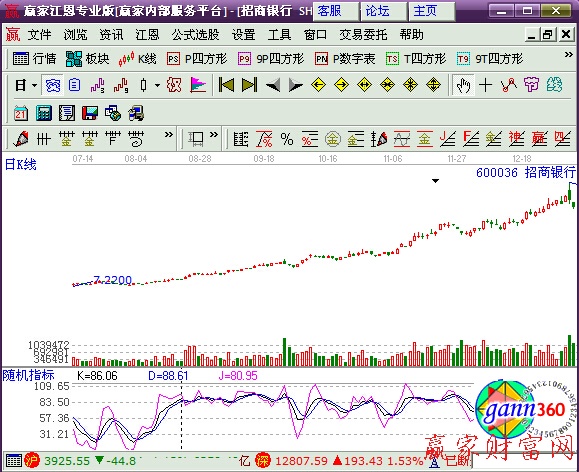The width and height of the screenshot is (579, 472).
Task: Open the 公式选股 menu
Action: (195, 35)
